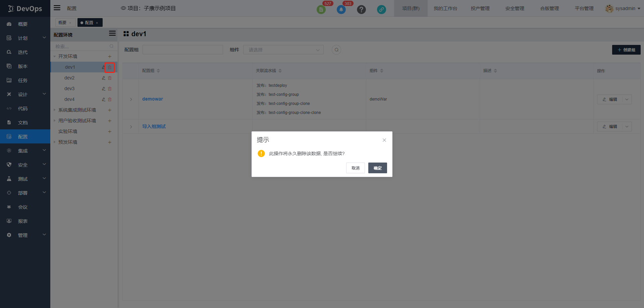Open the 安全管理 top menu
Viewport: 644px width, 308px height.
pos(515,8)
